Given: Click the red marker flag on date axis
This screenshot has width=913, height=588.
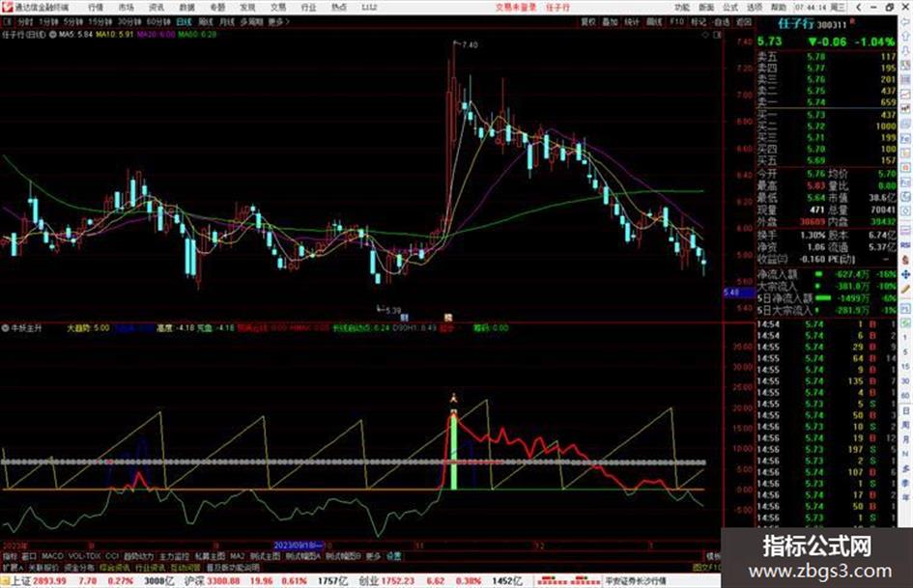Looking at the screenshot, I should [447, 318].
